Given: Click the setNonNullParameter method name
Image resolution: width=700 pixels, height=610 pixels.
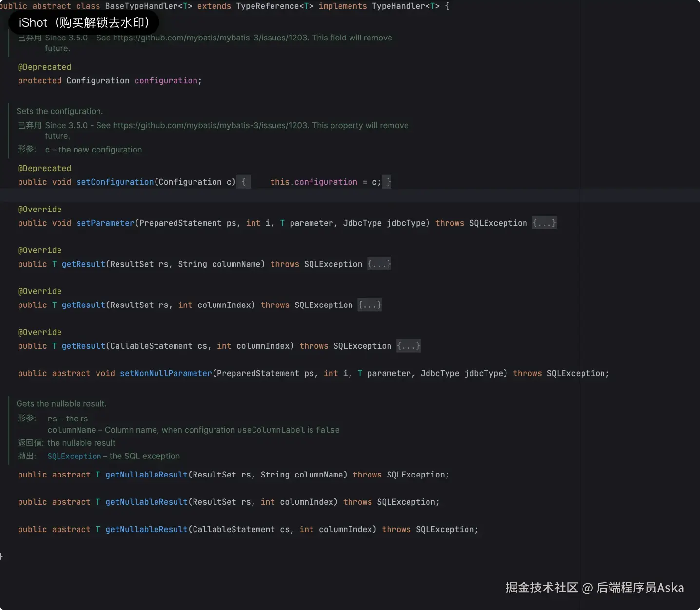Looking at the screenshot, I should [166, 374].
